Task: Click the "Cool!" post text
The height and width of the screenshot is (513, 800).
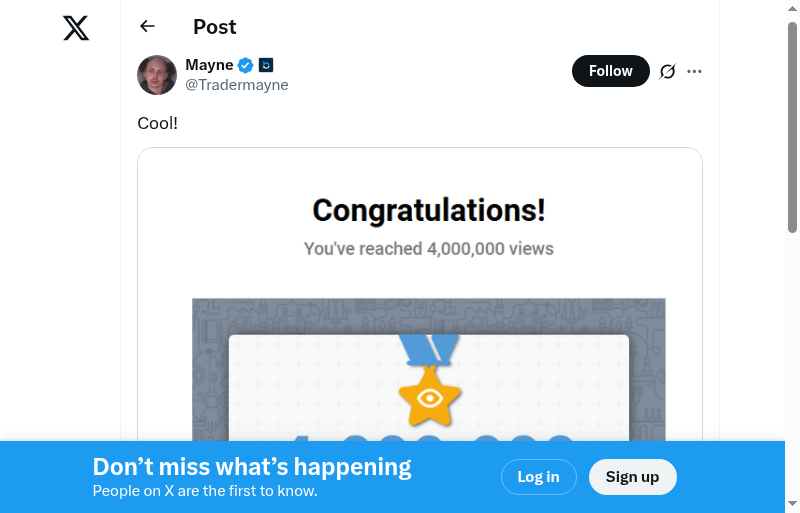Action: 157,123
